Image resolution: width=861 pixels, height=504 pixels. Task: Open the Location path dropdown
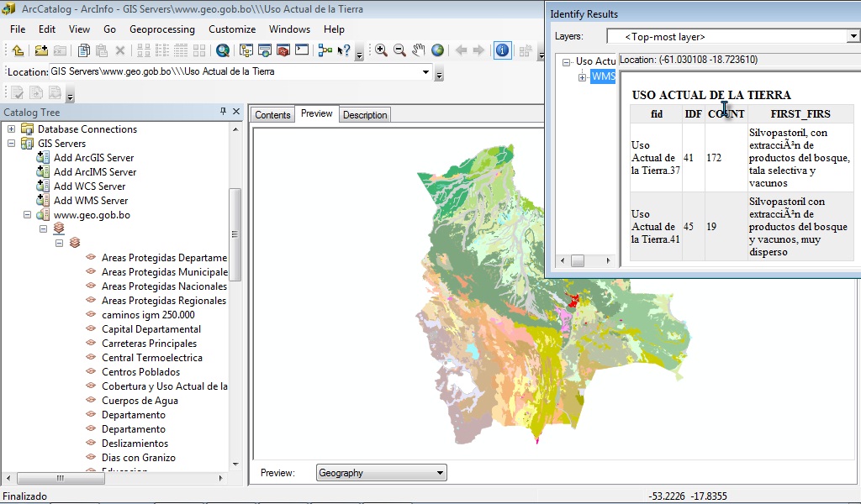(425, 72)
